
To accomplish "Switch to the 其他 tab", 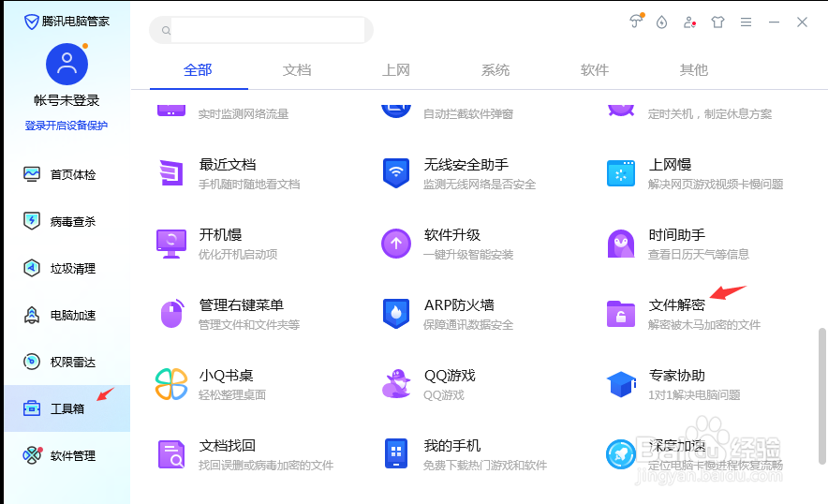I will click(694, 70).
